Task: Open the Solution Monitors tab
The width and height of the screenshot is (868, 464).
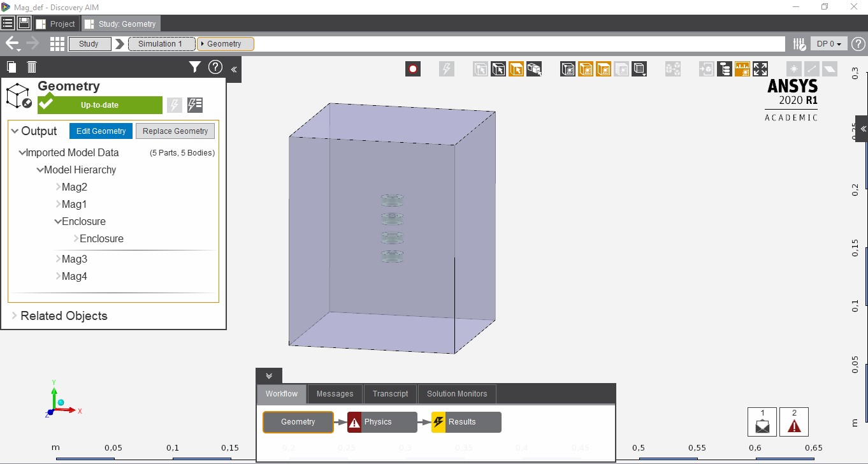Action: [457, 394]
